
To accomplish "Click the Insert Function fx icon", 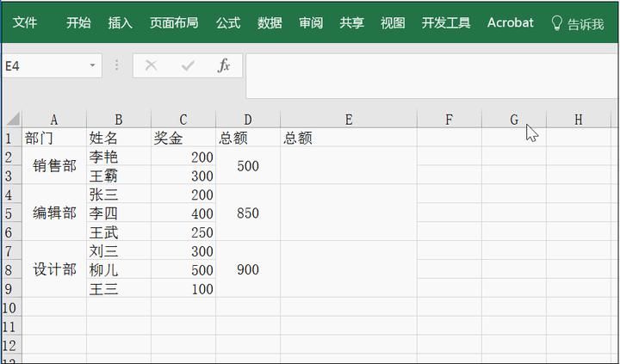I will coord(224,66).
